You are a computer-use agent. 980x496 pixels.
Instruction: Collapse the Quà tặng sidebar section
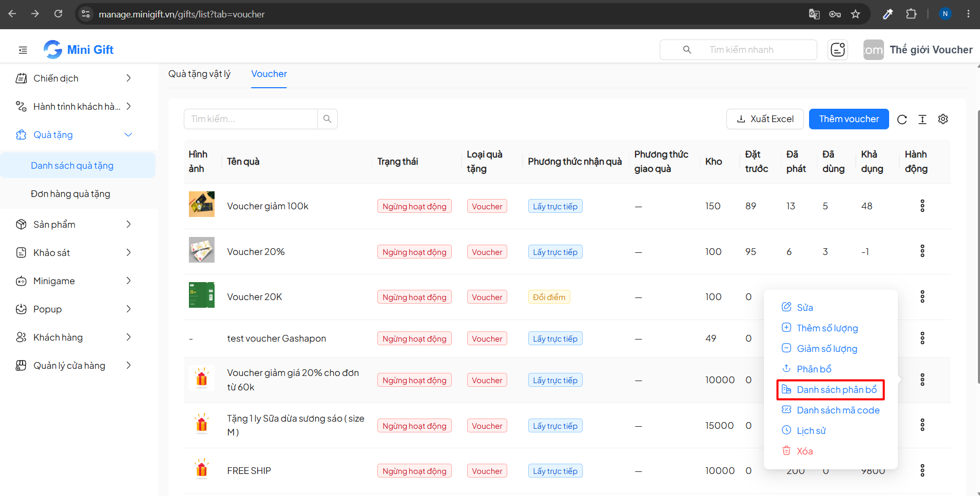click(73, 135)
